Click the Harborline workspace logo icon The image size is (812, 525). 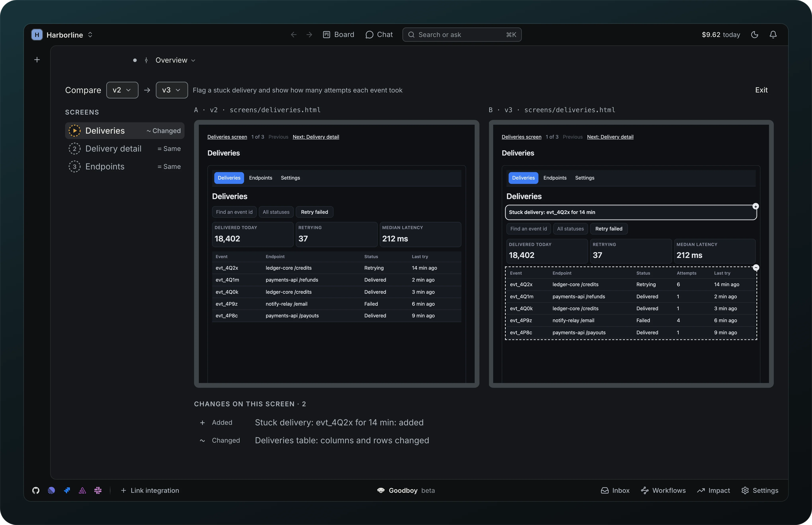coord(37,35)
